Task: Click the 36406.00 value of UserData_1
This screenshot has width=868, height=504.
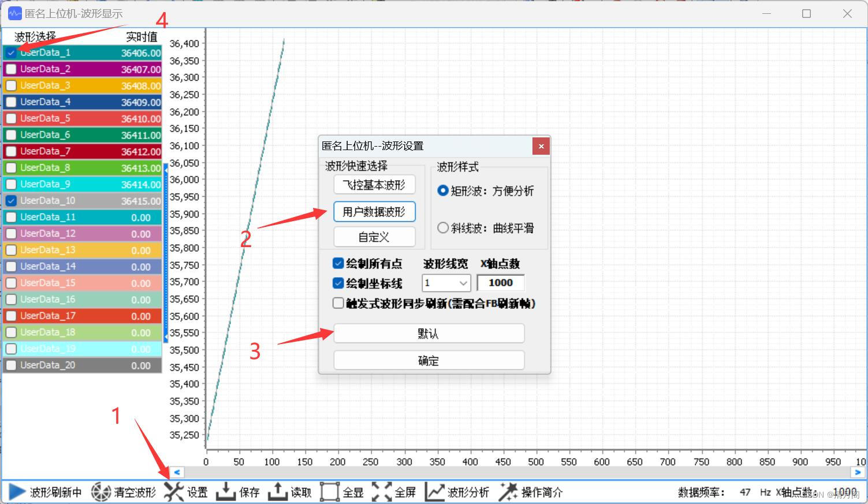Action: pyautogui.click(x=141, y=53)
